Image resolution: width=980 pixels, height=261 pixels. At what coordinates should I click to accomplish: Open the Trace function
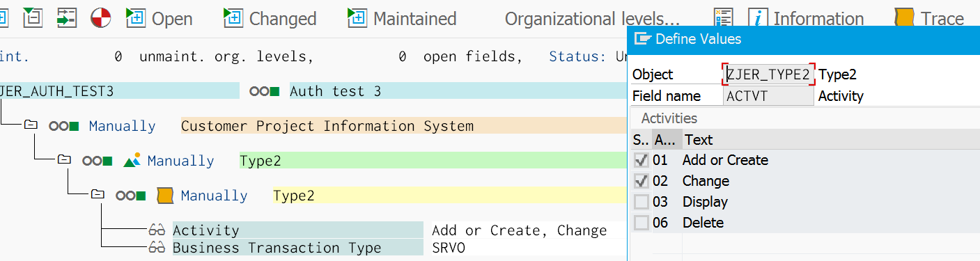pos(929,19)
